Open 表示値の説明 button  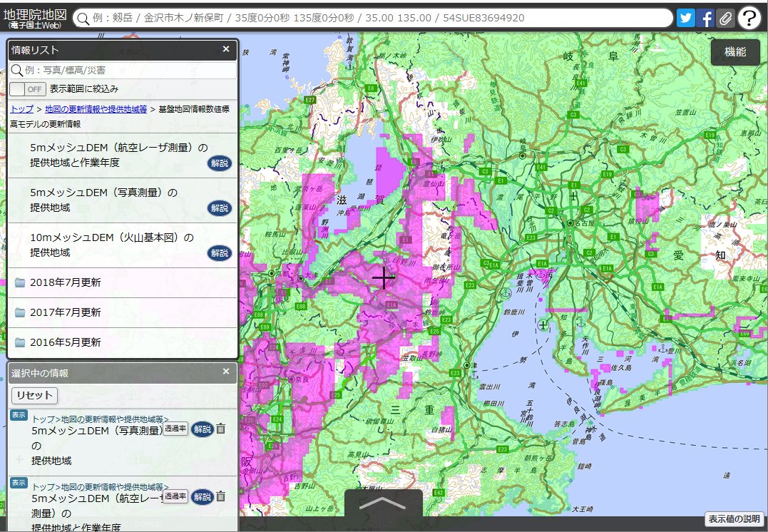734,518
